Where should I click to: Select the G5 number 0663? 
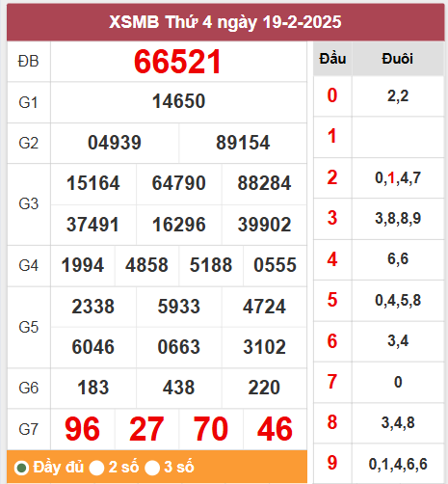178,347
